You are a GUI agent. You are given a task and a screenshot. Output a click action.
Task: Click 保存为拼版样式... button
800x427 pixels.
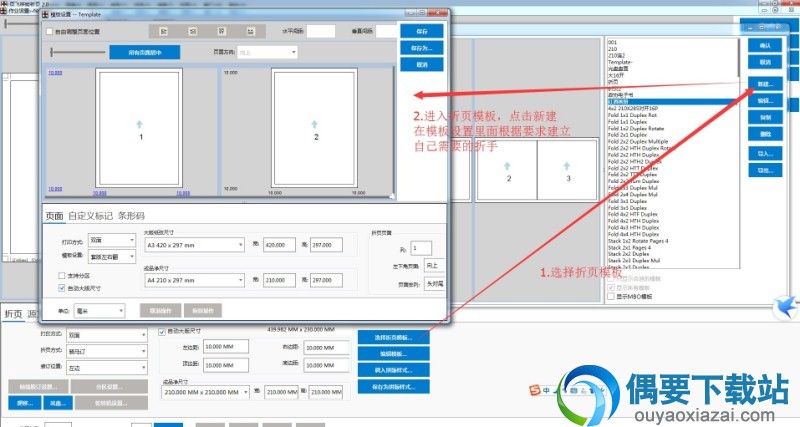tap(393, 387)
